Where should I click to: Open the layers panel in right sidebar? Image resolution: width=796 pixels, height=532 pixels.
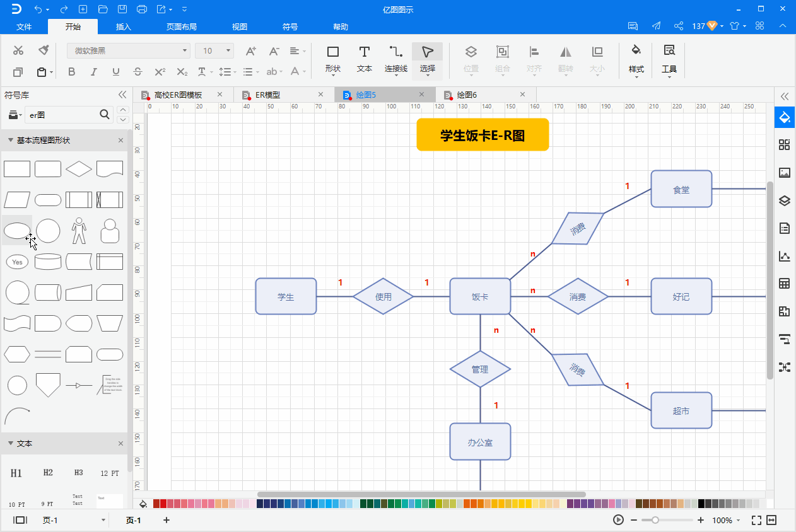[x=784, y=200]
